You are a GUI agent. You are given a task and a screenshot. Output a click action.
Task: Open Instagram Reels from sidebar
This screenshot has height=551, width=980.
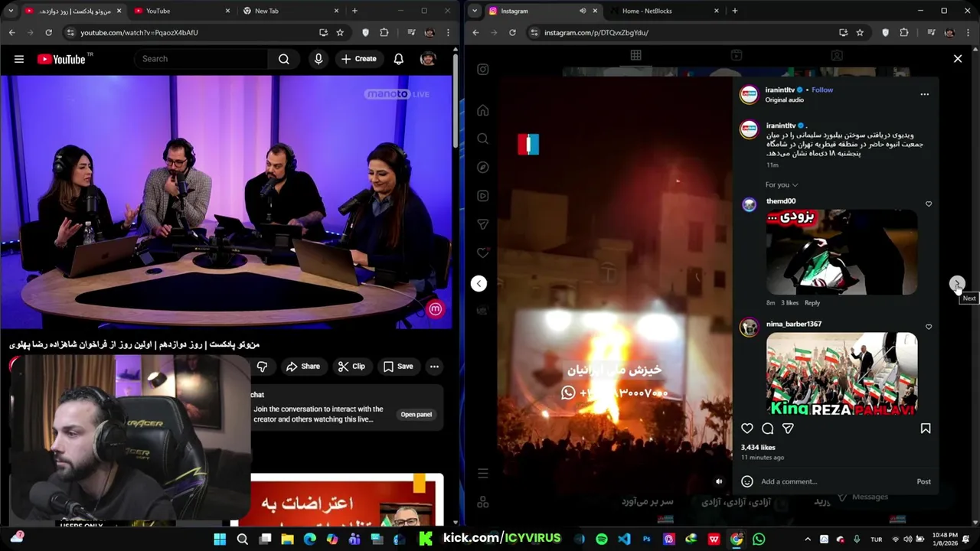coord(483,196)
